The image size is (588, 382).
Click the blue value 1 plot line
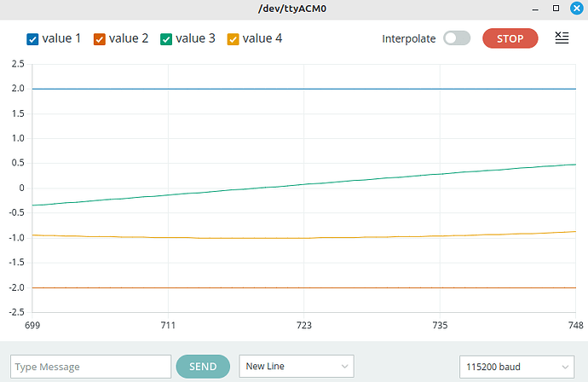coord(303,89)
